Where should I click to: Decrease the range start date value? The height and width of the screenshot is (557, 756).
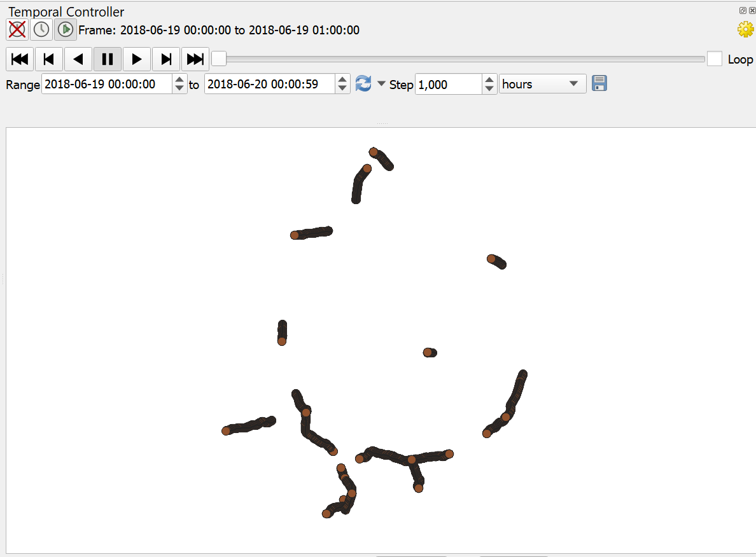point(179,89)
